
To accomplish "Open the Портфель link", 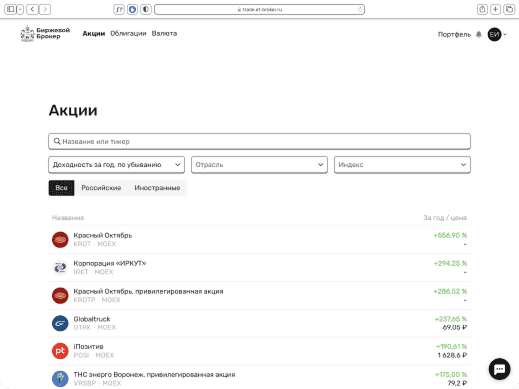I will pos(454,34).
